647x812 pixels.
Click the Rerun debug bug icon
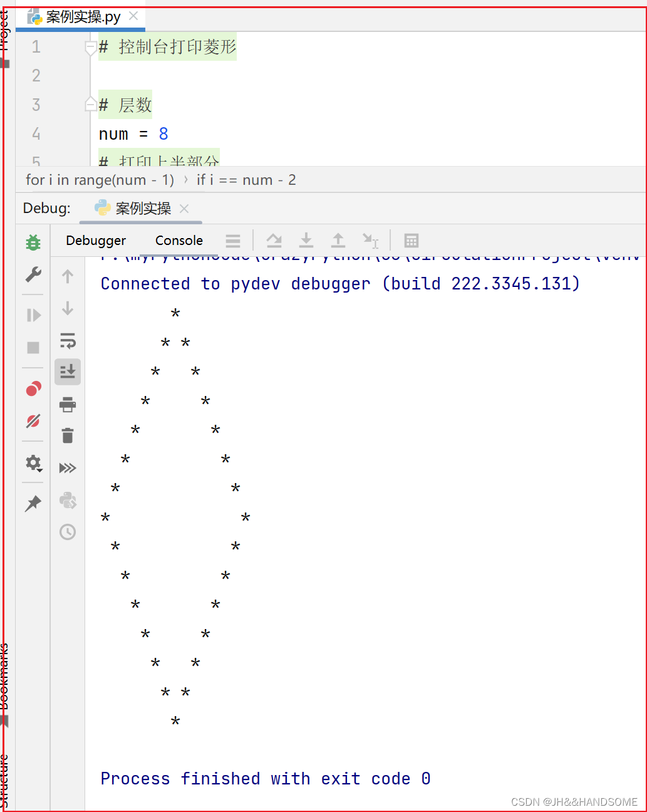33,242
